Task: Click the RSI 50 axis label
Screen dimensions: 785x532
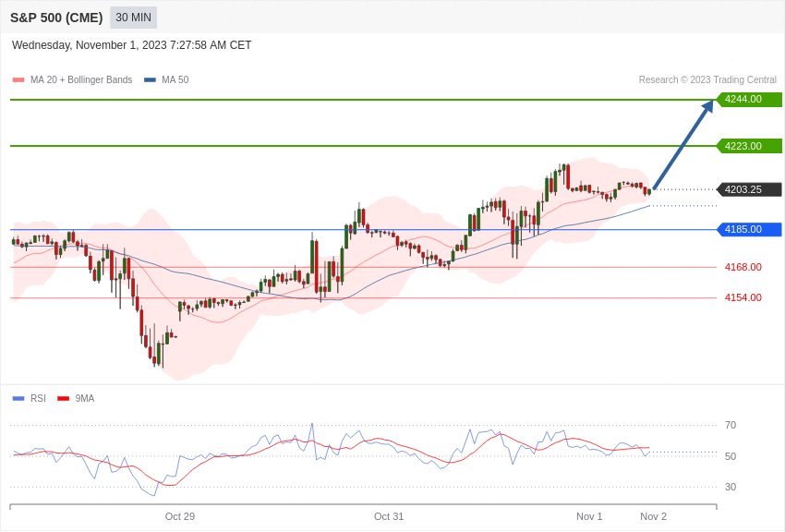Action: click(x=731, y=456)
